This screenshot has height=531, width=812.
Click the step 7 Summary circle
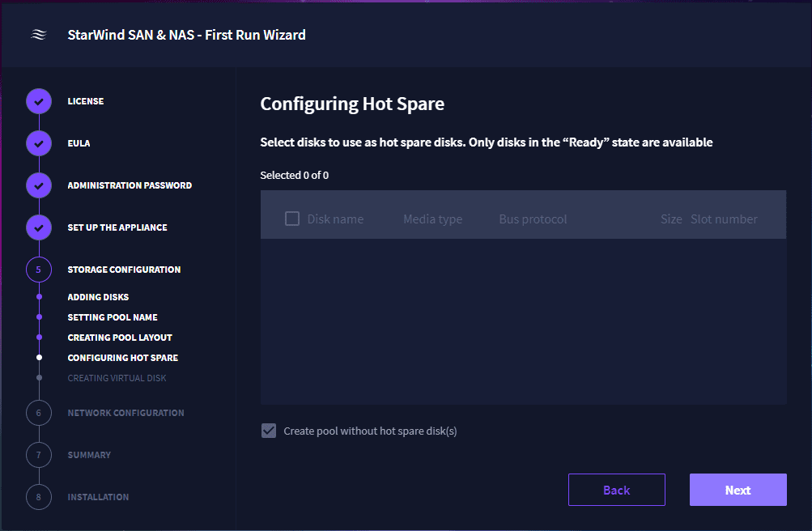click(39, 455)
